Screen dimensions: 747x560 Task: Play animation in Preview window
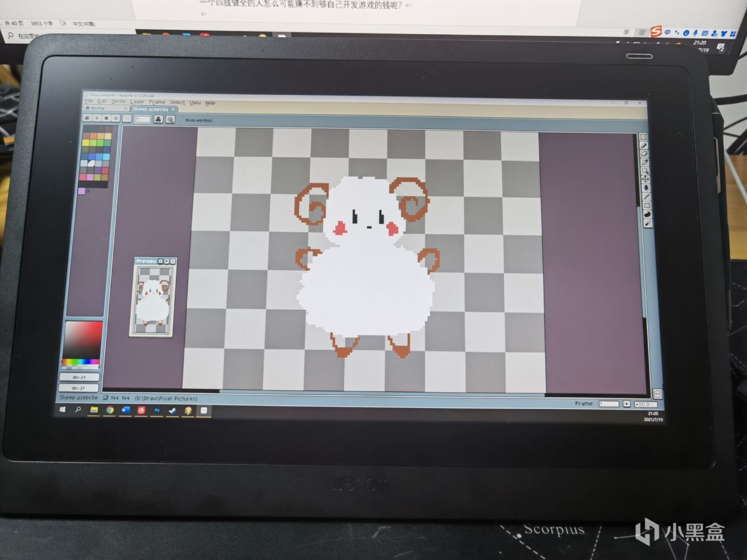click(167, 261)
